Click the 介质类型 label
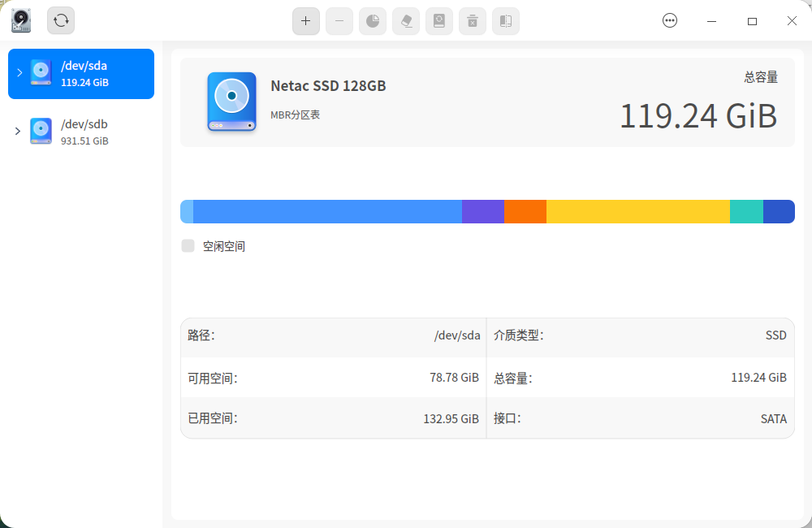This screenshot has width=812, height=528. [x=518, y=335]
